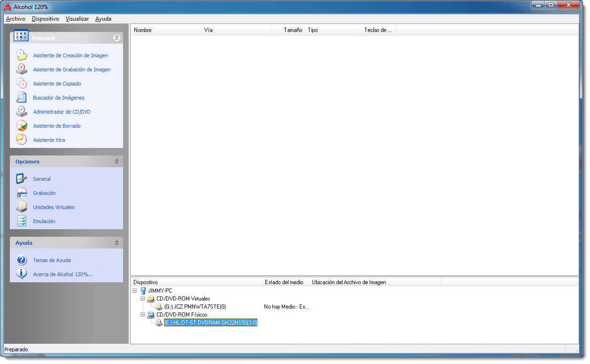
Task: Collapse the Opciones panel
Action: (x=116, y=162)
